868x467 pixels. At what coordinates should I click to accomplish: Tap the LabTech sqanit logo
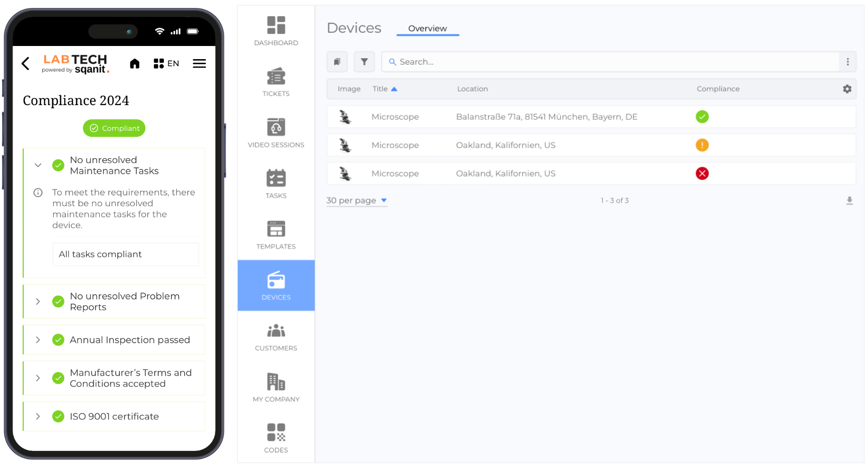pos(75,64)
